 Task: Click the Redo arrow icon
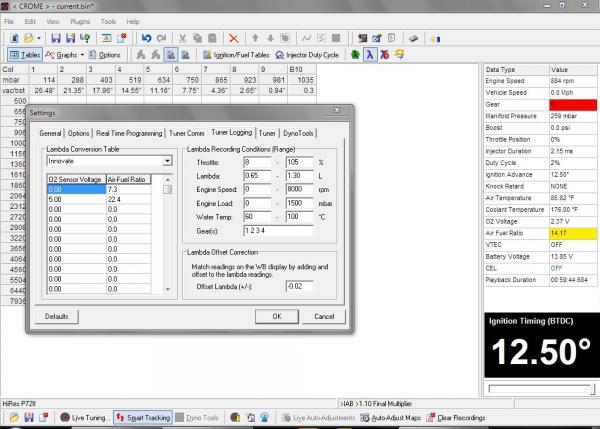(161, 38)
